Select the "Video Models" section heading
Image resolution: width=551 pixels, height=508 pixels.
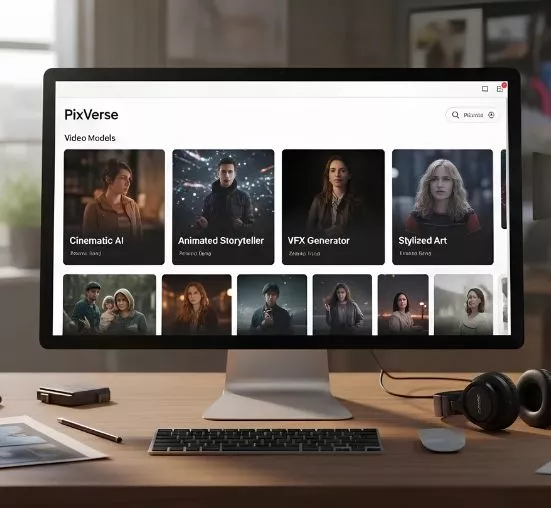click(x=90, y=138)
